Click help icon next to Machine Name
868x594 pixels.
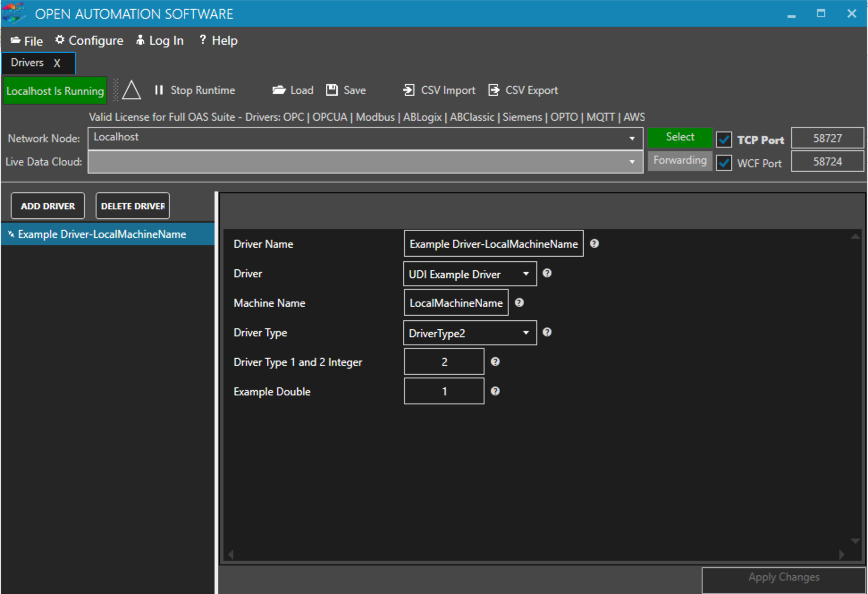pos(519,303)
